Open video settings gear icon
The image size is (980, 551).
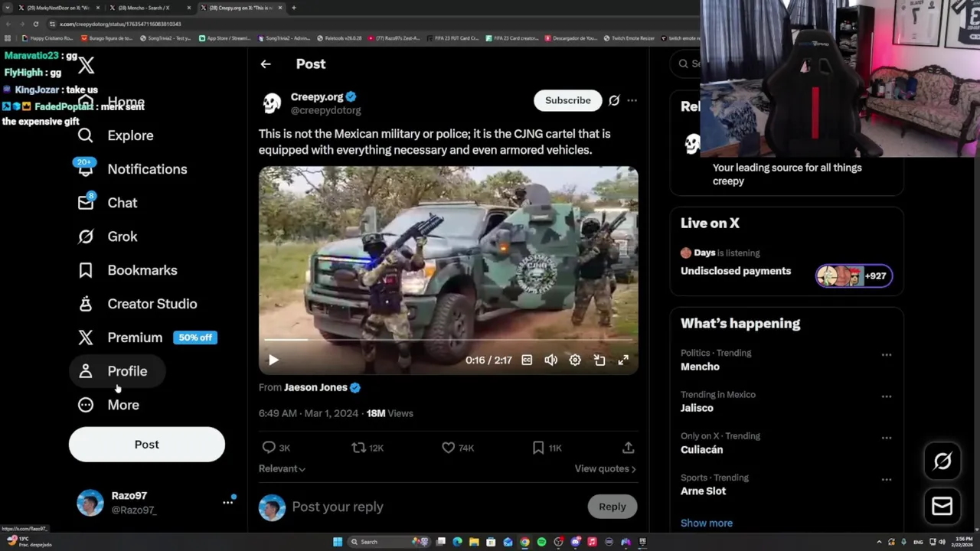(575, 360)
